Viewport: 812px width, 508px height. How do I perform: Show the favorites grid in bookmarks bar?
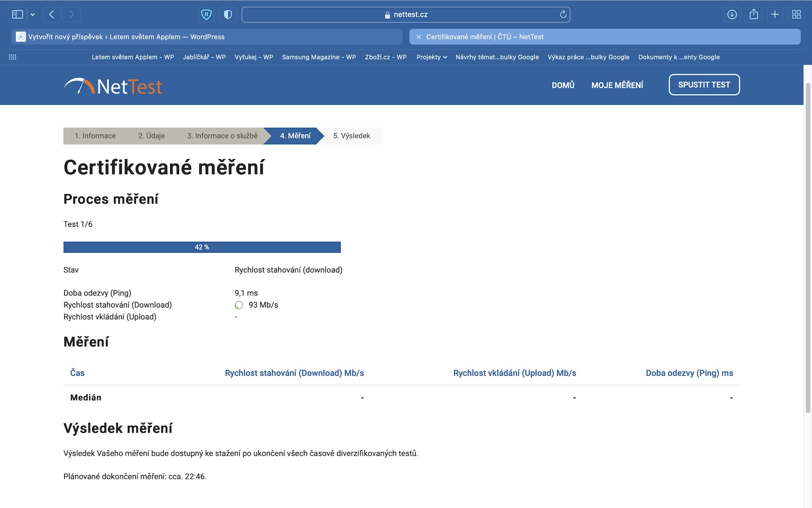tap(13, 57)
